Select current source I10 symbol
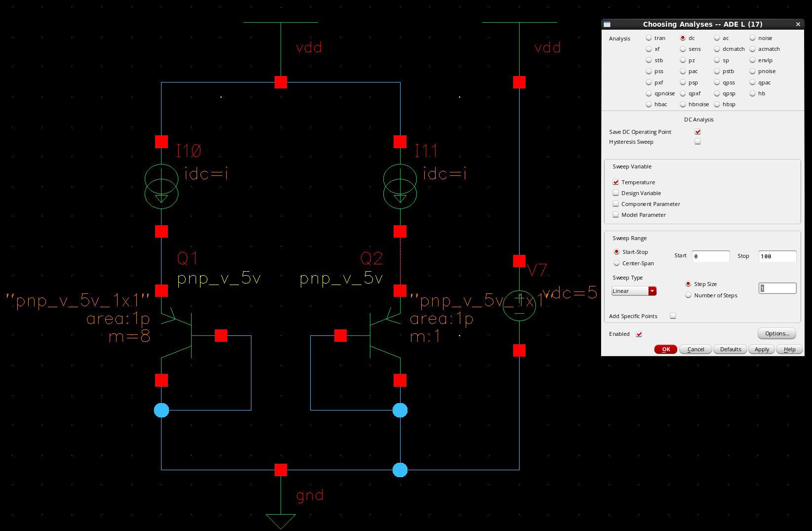The height and width of the screenshot is (531, 812). pyautogui.click(x=162, y=186)
